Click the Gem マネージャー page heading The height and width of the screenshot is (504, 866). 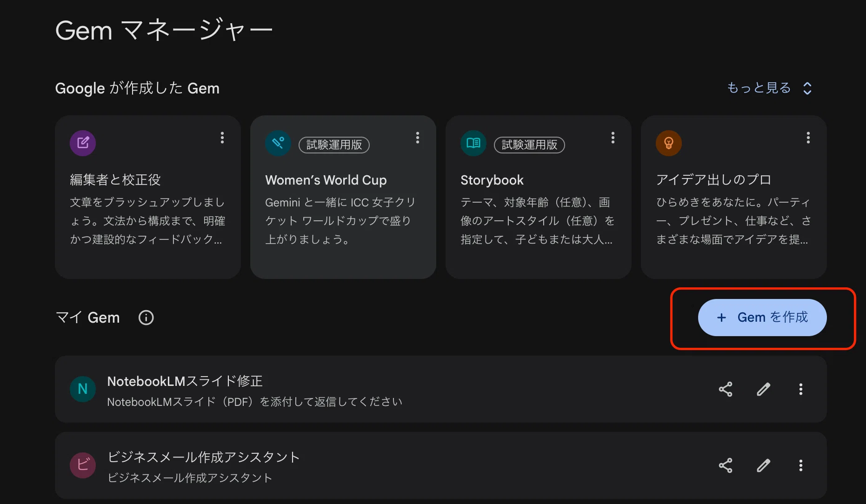pos(164,30)
